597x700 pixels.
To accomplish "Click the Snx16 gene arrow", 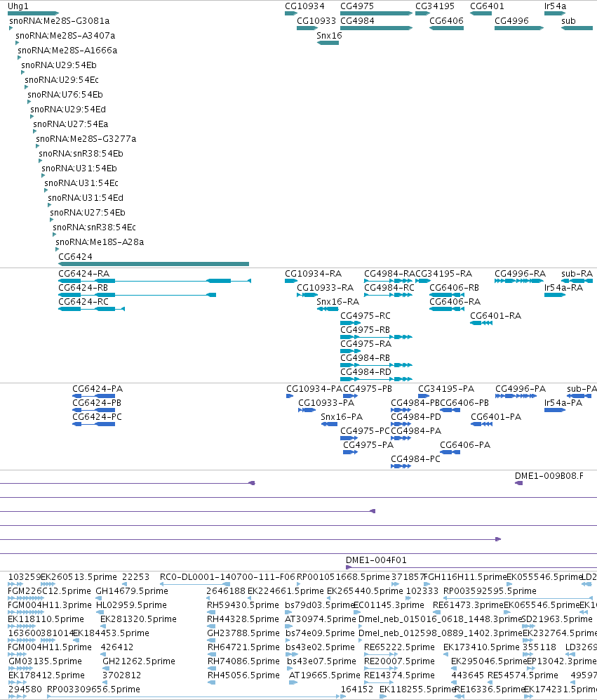I will coord(328,43).
